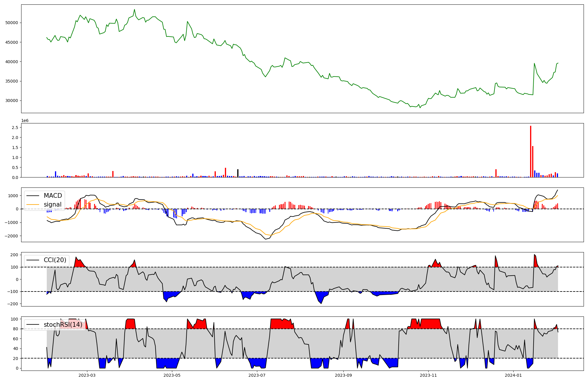
Task: Click the 2023-11 date tick label
Action: coord(428,375)
